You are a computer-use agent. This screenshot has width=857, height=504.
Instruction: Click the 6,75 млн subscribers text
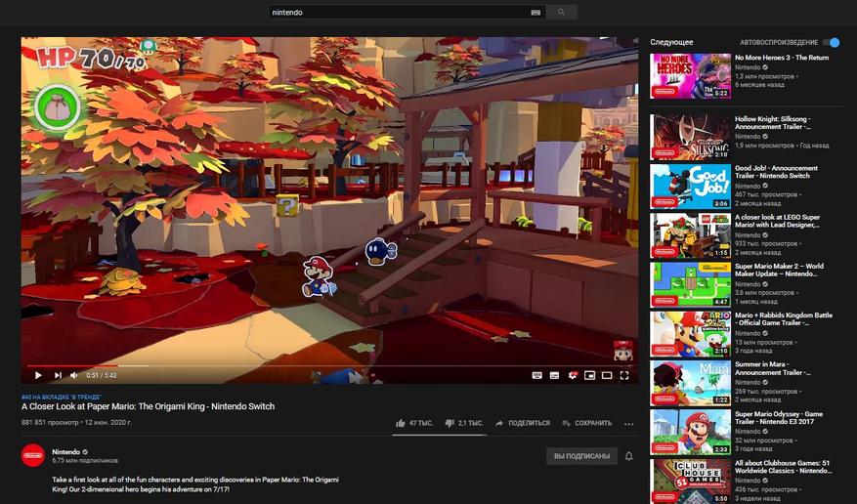[85, 460]
